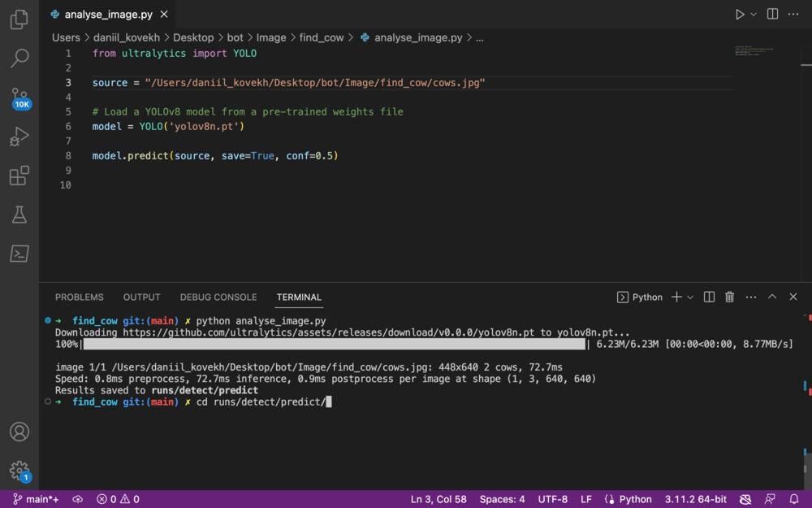Viewport: 812px width, 508px height.
Task: Switch to the DEBUG CONSOLE tab
Action: (218, 297)
